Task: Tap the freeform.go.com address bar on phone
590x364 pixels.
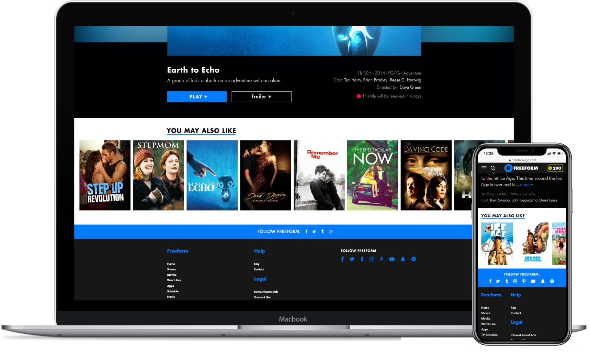Action: coord(522,160)
